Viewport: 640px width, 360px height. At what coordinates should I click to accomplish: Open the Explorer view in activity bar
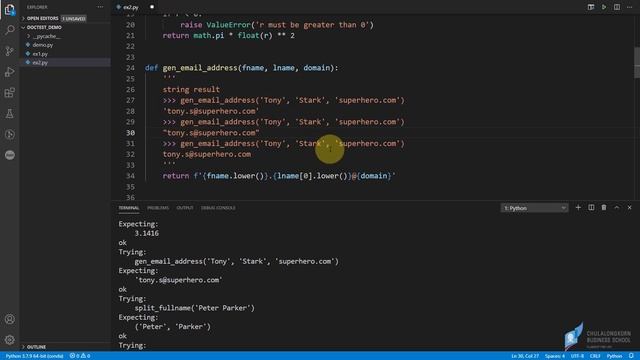click(9, 9)
